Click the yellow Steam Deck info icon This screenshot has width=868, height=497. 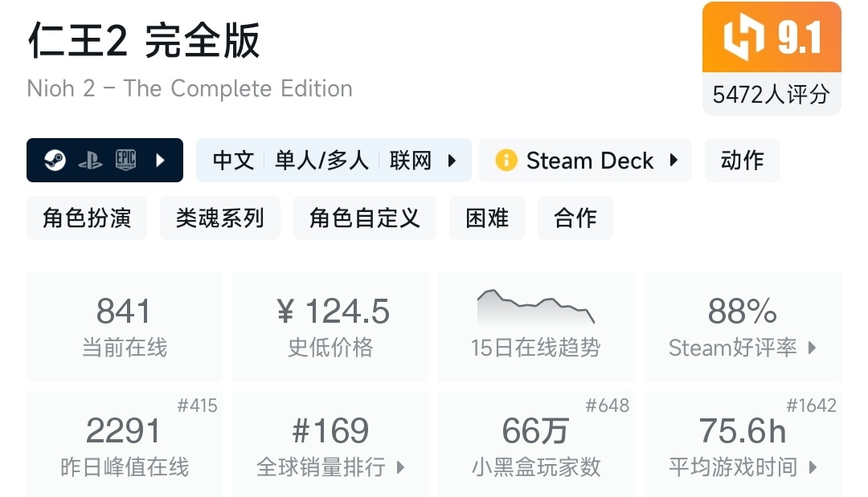506,161
